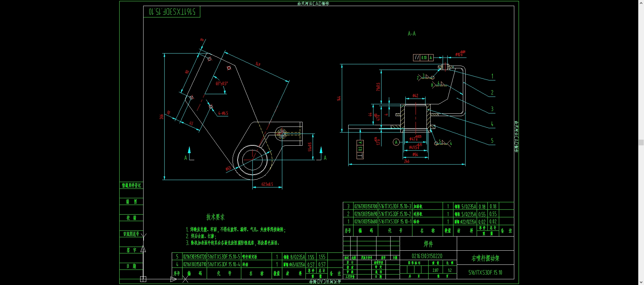Click the φ54 diameter dimension
Screen dimensions: 644x285
pyautogui.click(x=415, y=154)
